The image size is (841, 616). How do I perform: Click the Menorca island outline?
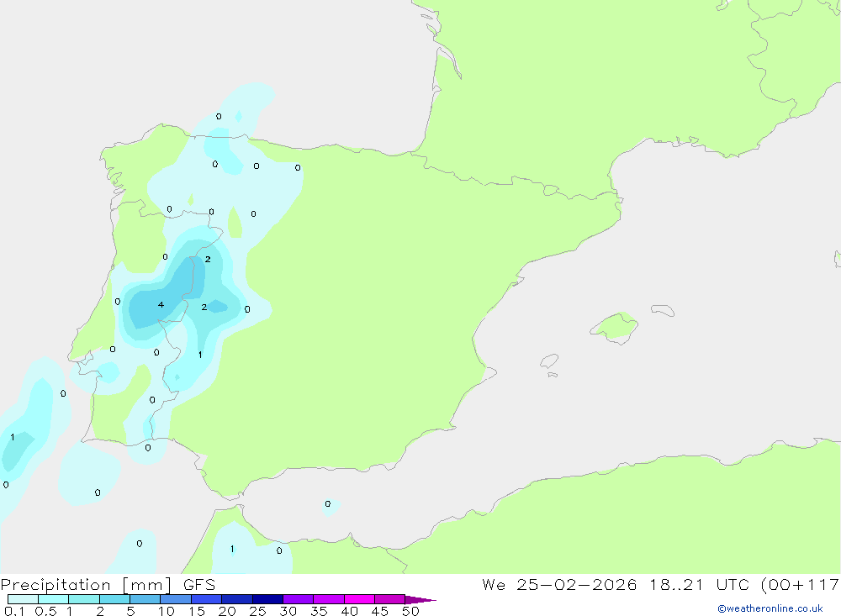(663, 310)
